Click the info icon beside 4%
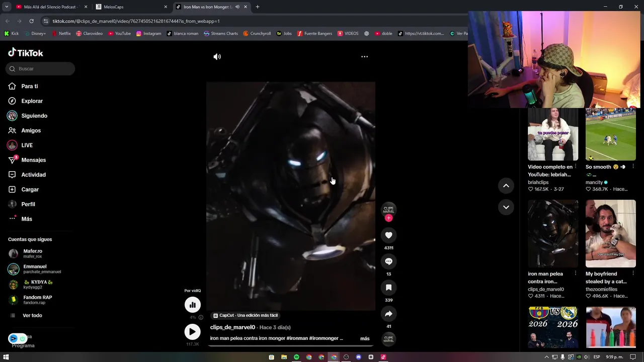 tap(201, 318)
